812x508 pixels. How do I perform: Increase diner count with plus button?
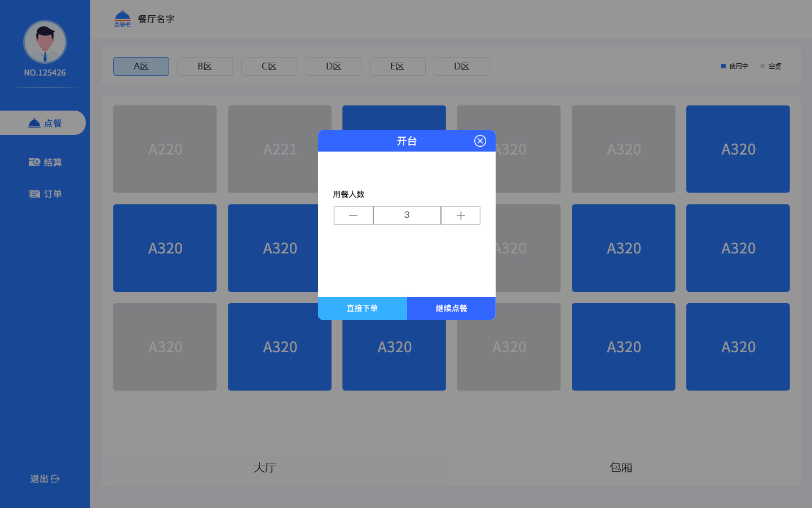461,216
